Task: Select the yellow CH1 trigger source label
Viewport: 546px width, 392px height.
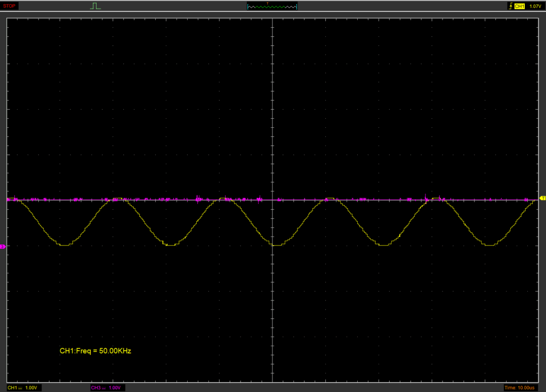Action: click(519, 6)
